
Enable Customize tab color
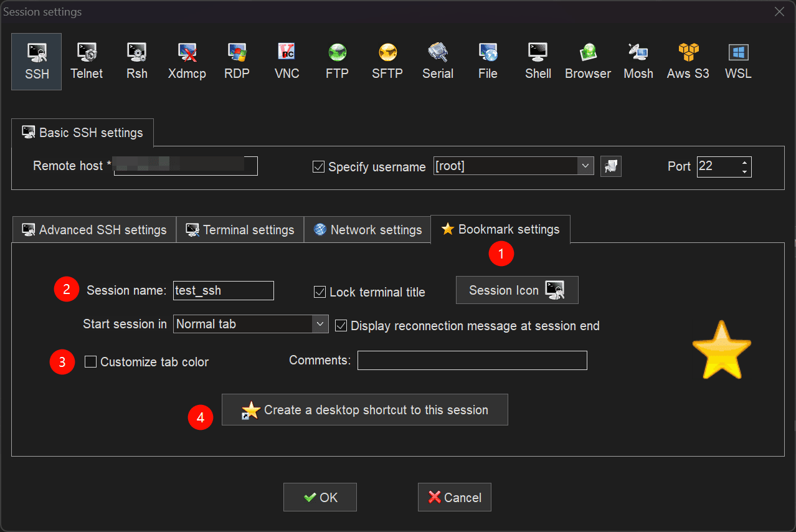point(91,362)
